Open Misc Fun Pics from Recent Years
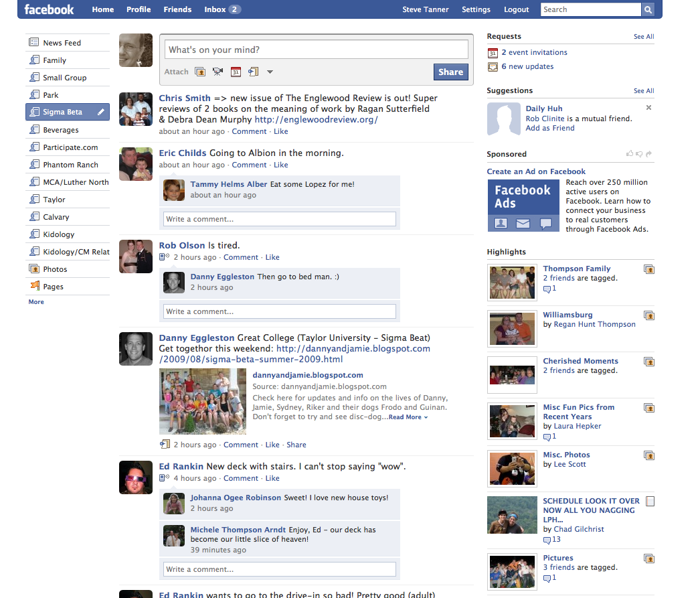This screenshot has height=598, width=700. pos(579,412)
